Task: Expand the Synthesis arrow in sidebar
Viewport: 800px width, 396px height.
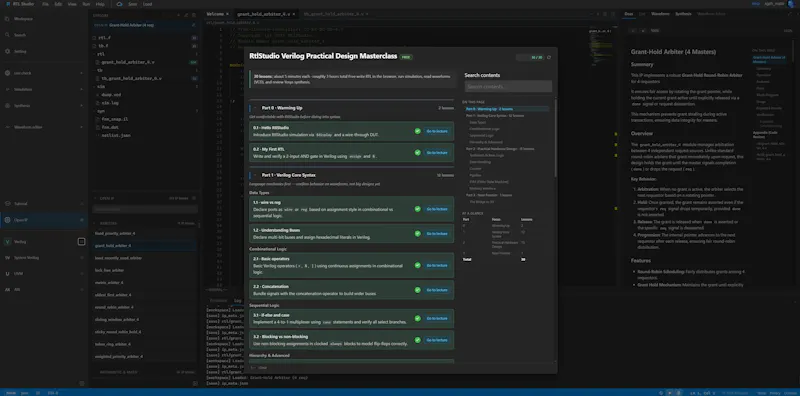Action: pyautogui.click(x=82, y=106)
